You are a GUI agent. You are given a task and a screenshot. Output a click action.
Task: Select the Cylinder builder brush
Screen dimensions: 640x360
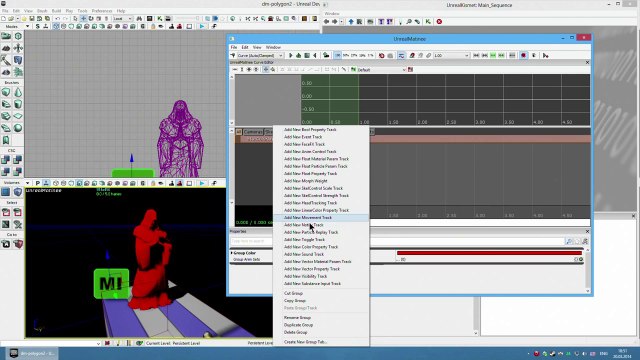[18, 104]
